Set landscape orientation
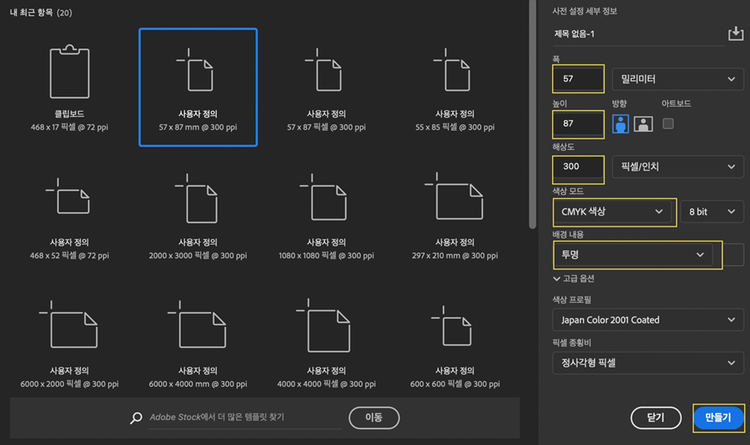 point(643,124)
